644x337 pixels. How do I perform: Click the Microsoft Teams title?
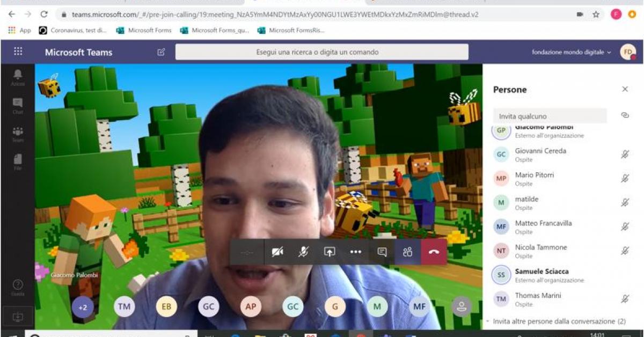[79, 52]
